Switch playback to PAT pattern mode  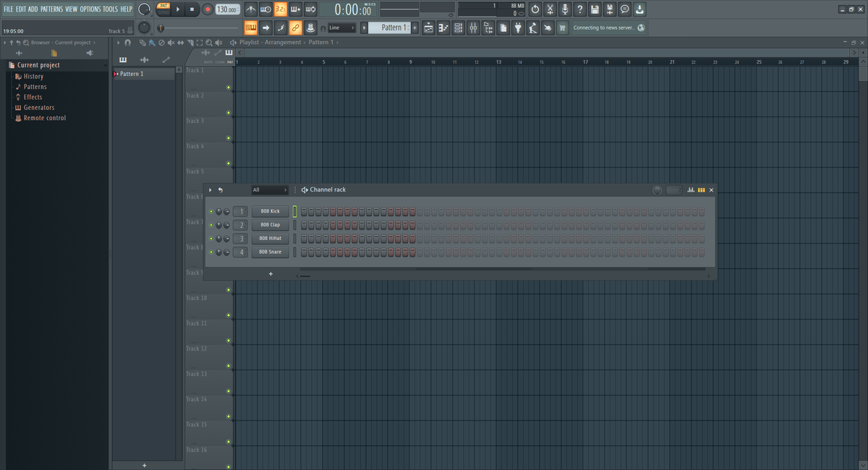click(163, 6)
